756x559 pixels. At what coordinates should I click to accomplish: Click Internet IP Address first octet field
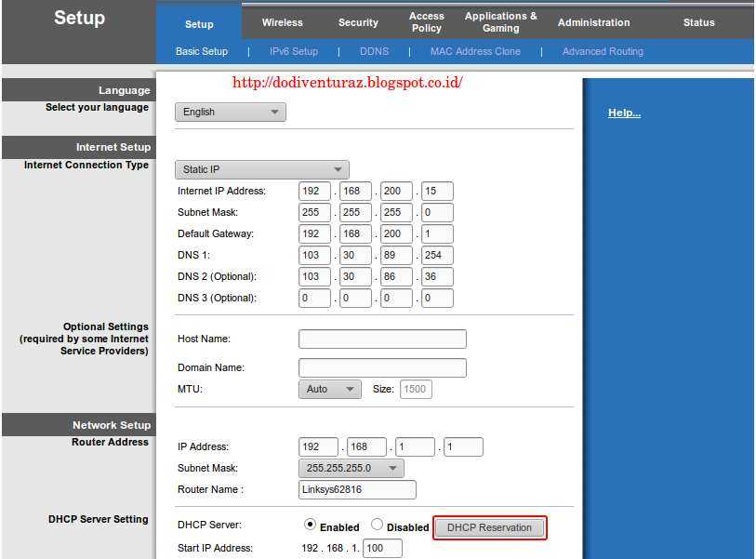click(x=314, y=191)
